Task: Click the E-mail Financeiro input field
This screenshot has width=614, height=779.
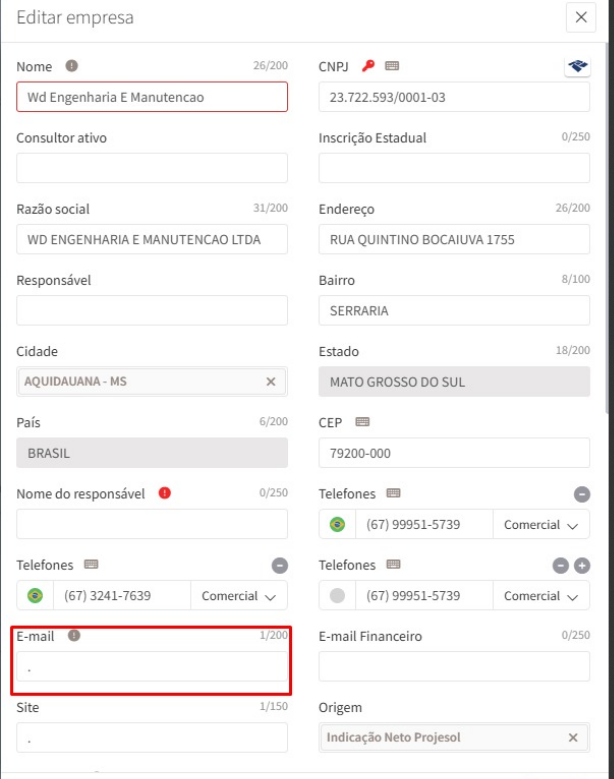Action: tap(454, 666)
